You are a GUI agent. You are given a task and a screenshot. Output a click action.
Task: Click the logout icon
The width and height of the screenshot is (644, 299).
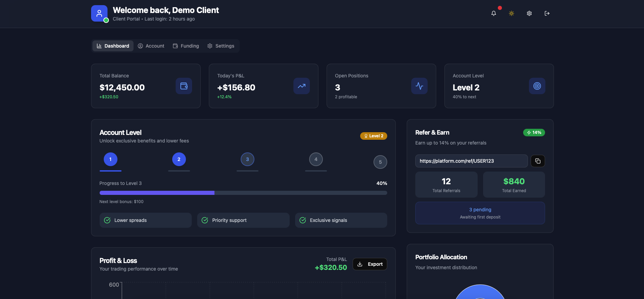click(x=547, y=13)
